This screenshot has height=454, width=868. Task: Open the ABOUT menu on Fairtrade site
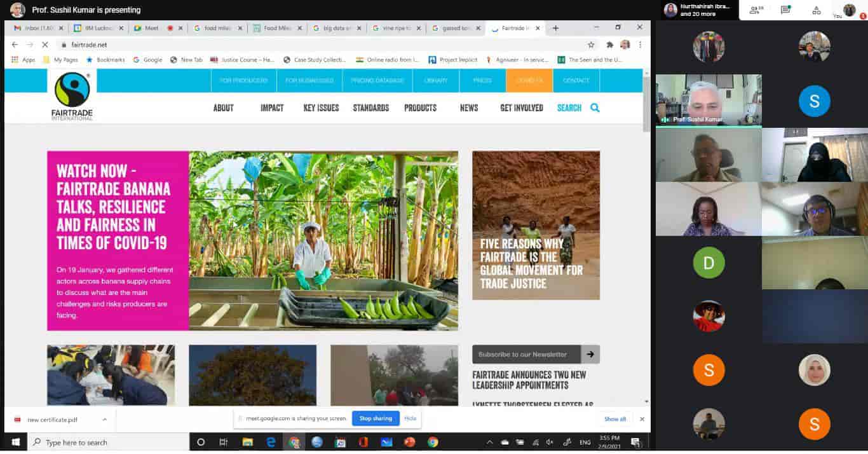[x=224, y=108]
